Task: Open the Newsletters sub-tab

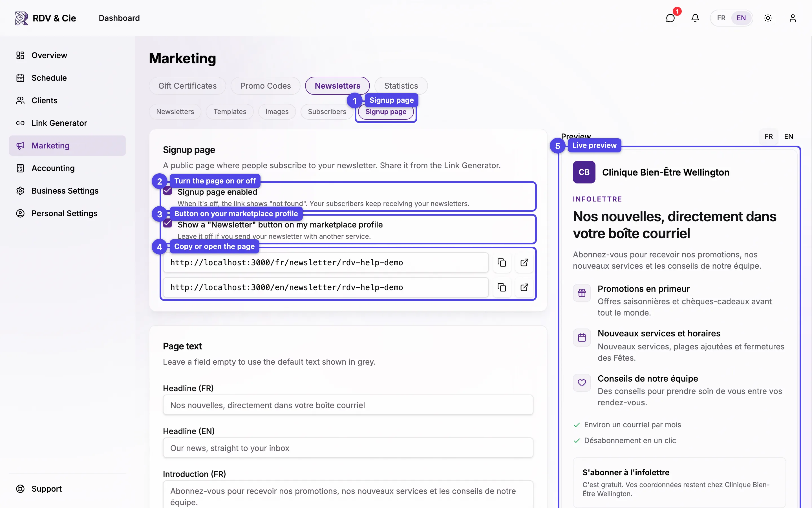Action: 175,111
